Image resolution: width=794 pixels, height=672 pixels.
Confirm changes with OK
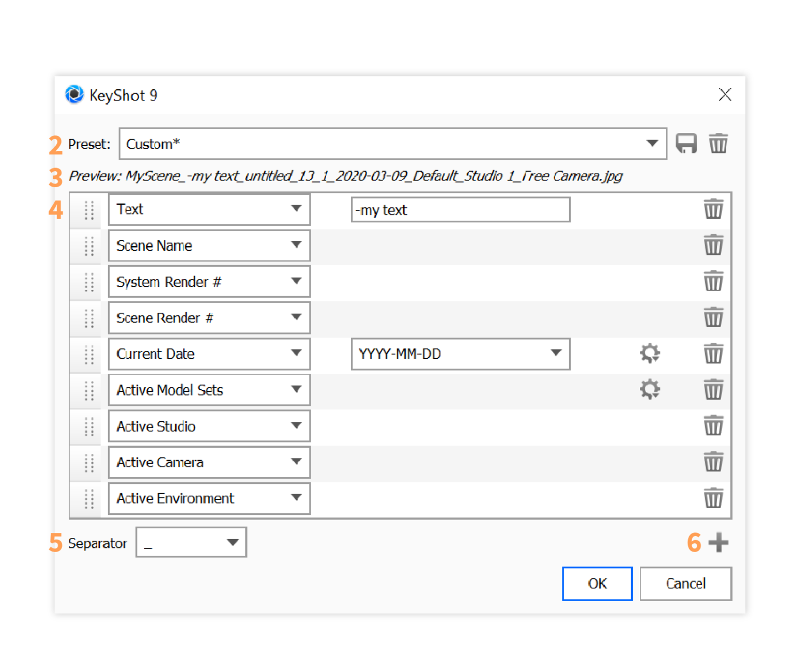pos(597,584)
